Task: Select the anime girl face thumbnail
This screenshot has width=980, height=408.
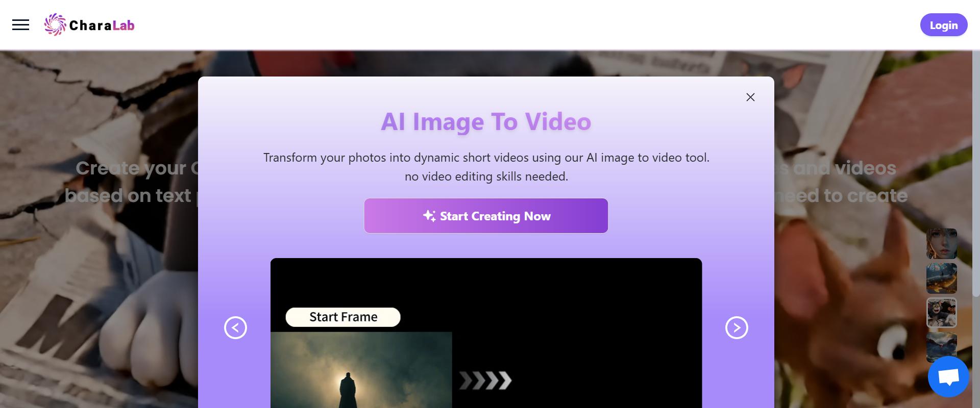Action: point(941,244)
